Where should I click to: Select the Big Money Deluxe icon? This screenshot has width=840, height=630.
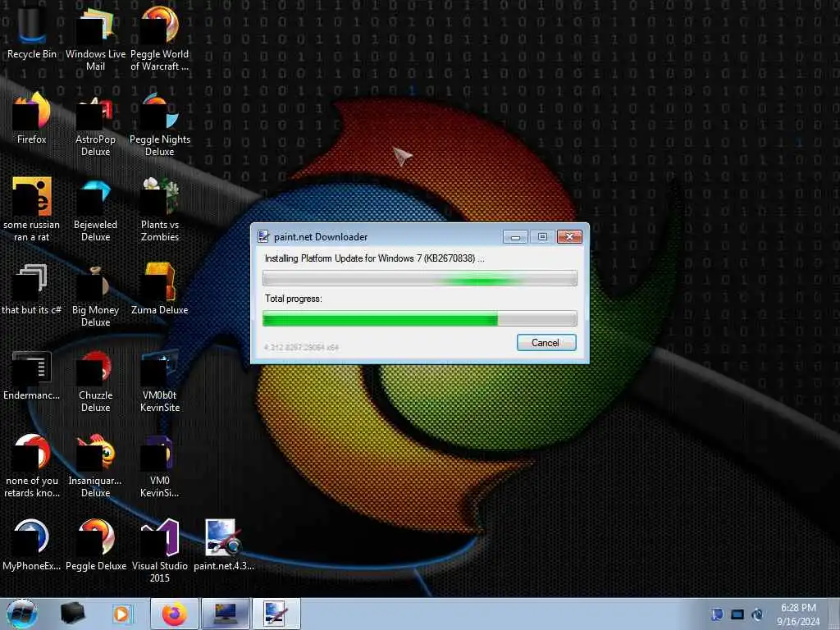click(x=95, y=294)
